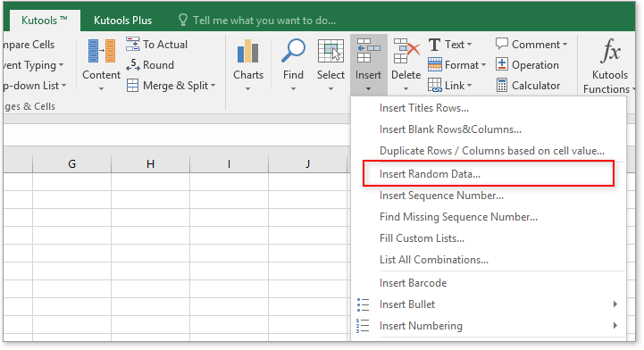
Task: Expand the Charts dropdown arrow
Action: coord(247,88)
